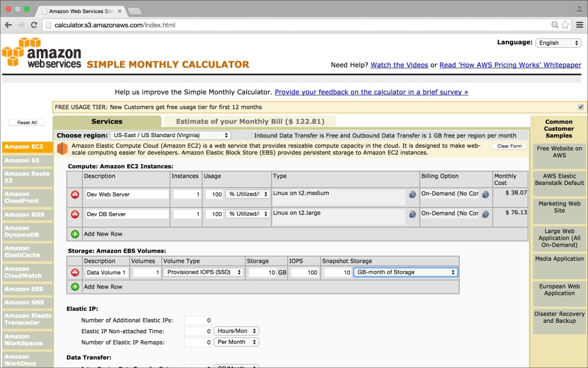Close the Amazon Web Services browser tab
This screenshot has width=588, height=368.
click(119, 11)
